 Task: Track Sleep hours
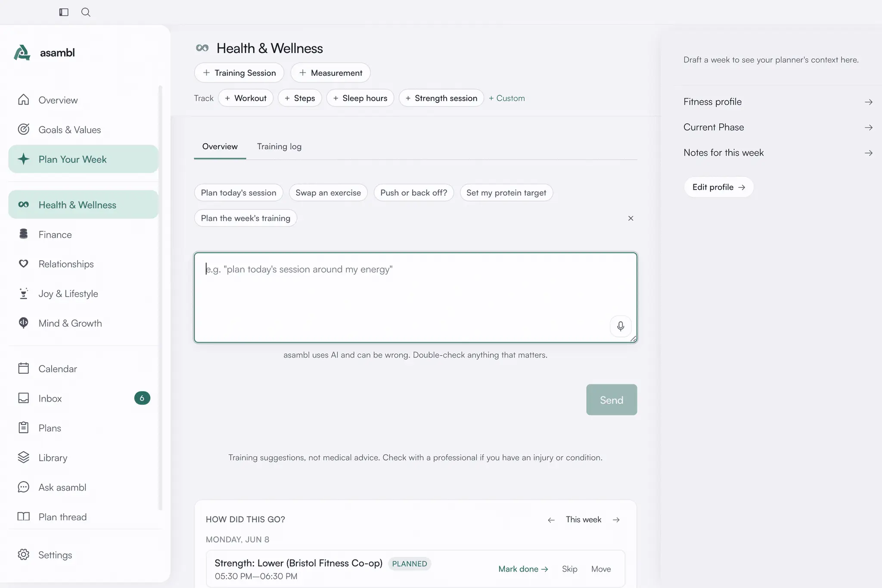coord(360,98)
